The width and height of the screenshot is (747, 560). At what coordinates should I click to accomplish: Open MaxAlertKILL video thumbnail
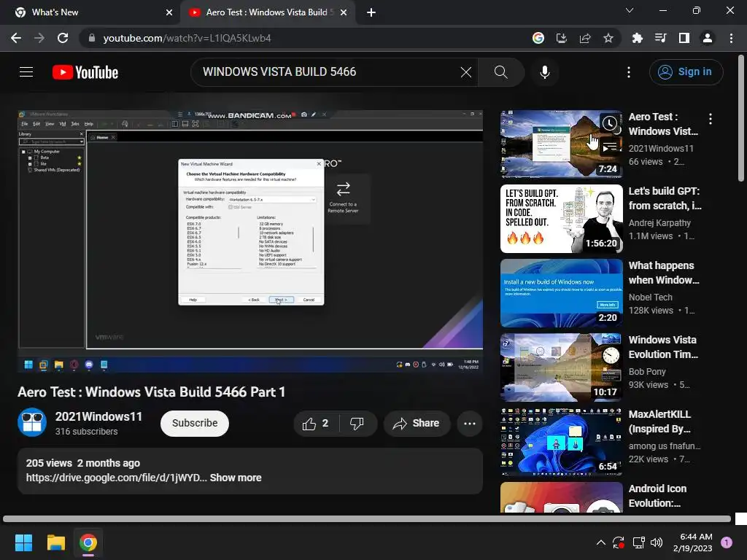click(x=561, y=441)
